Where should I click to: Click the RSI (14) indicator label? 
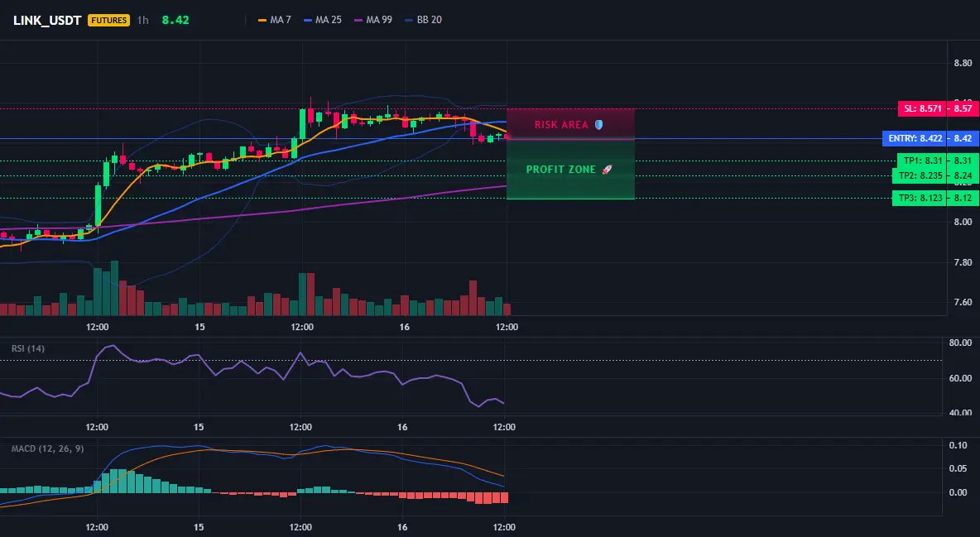pos(28,348)
